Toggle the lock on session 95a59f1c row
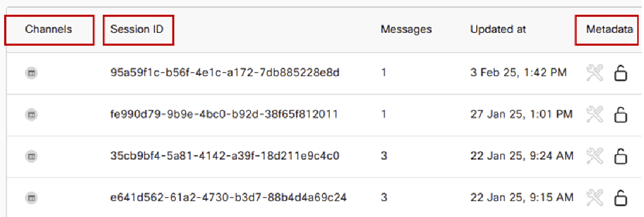 (x=620, y=74)
